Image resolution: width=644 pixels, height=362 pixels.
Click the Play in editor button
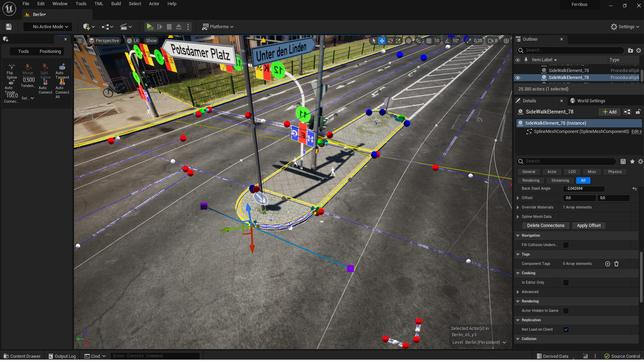click(x=150, y=27)
